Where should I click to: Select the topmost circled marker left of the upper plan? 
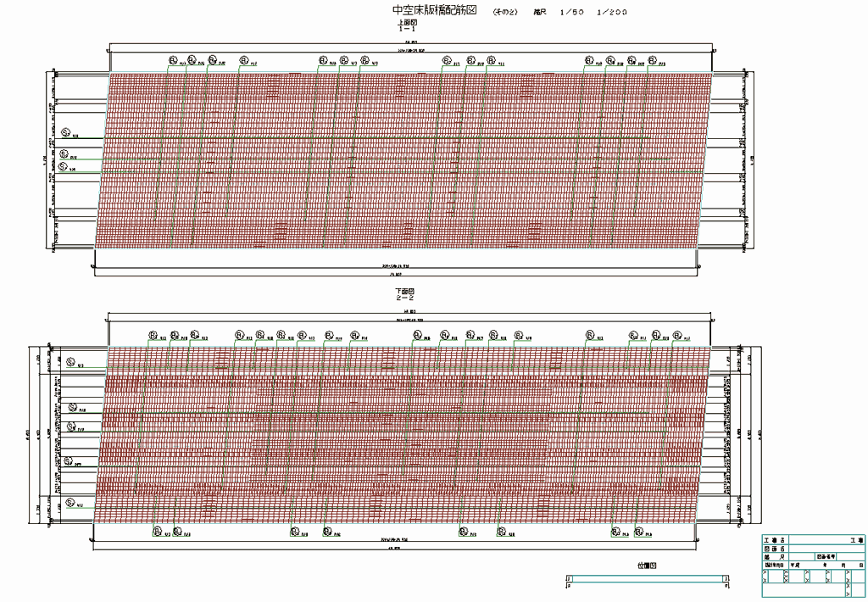65,131
